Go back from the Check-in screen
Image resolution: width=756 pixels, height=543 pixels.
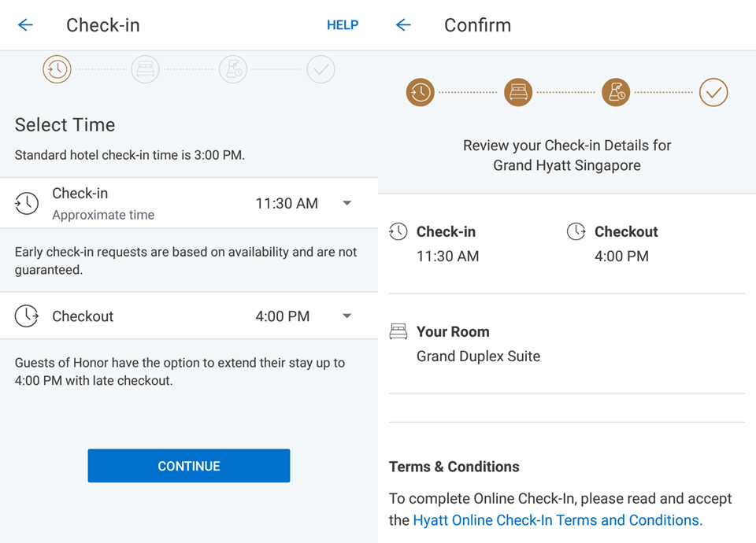tap(25, 25)
